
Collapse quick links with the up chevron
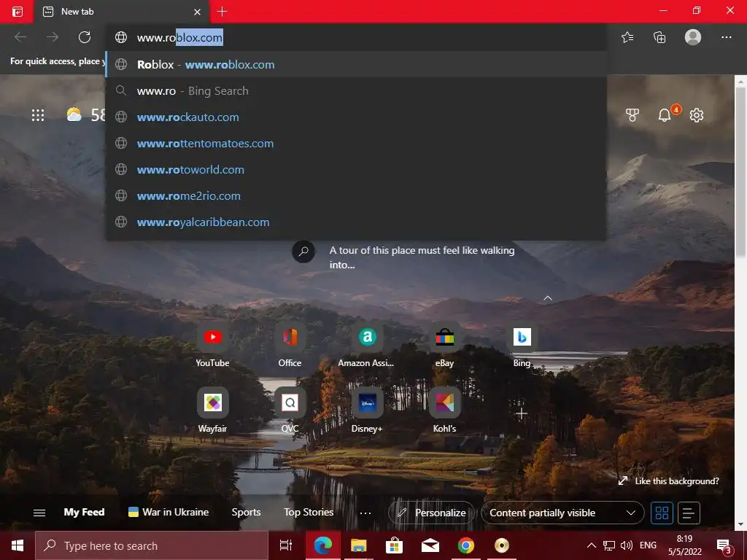(x=548, y=298)
